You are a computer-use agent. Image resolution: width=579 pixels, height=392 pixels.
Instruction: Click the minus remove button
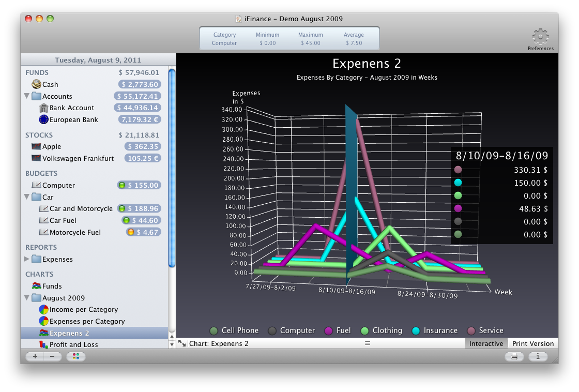(x=52, y=356)
